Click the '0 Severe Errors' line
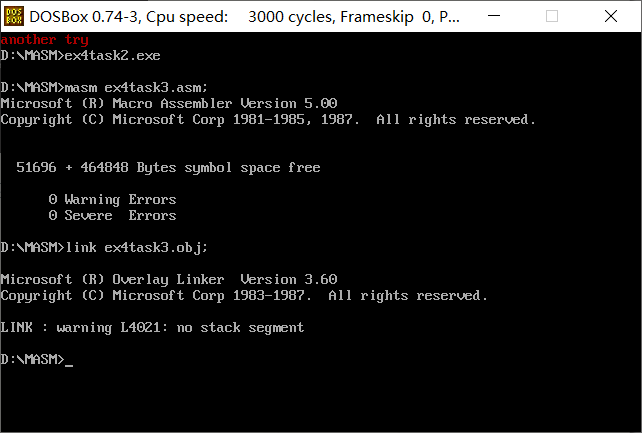This screenshot has height=433, width=642. [x=112, y=215]
